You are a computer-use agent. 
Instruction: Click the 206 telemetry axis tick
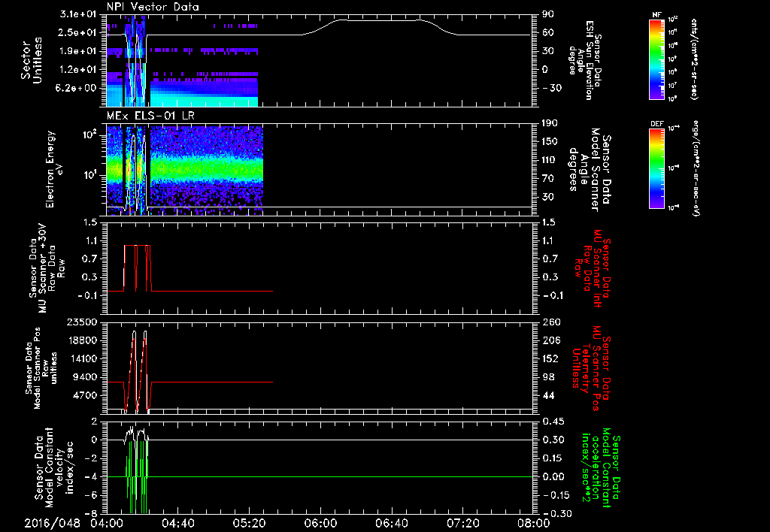click(x=551, y=340)
